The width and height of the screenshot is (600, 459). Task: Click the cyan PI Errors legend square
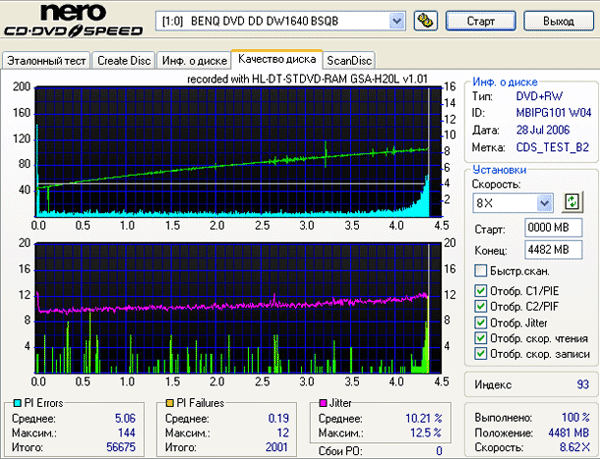[x=9, y=403]
